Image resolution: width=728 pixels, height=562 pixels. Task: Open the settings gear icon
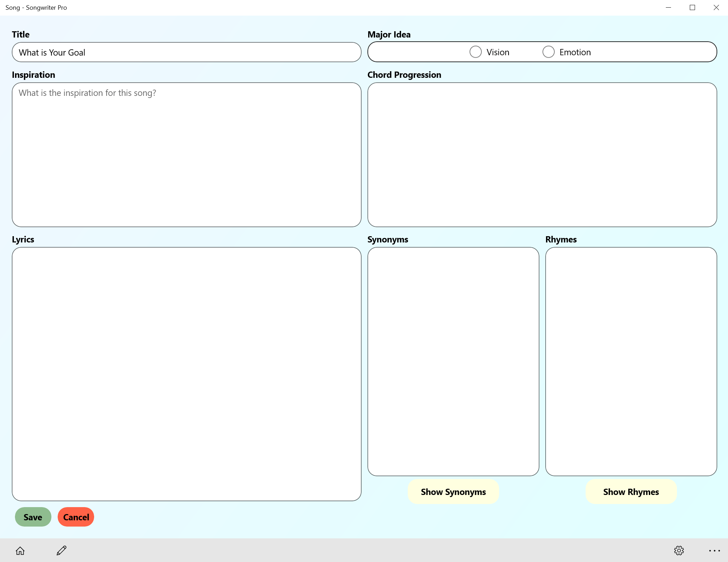point(679,551)
